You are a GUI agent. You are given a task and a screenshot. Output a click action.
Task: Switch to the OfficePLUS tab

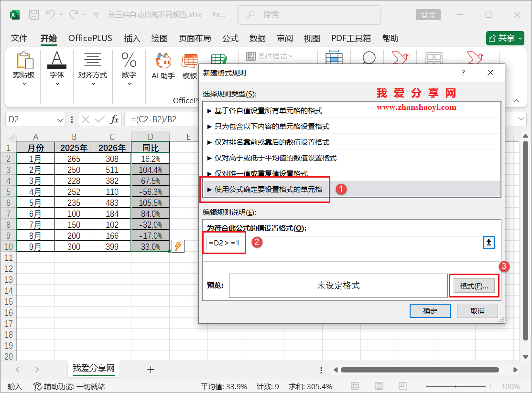click(x=90, y=38)
